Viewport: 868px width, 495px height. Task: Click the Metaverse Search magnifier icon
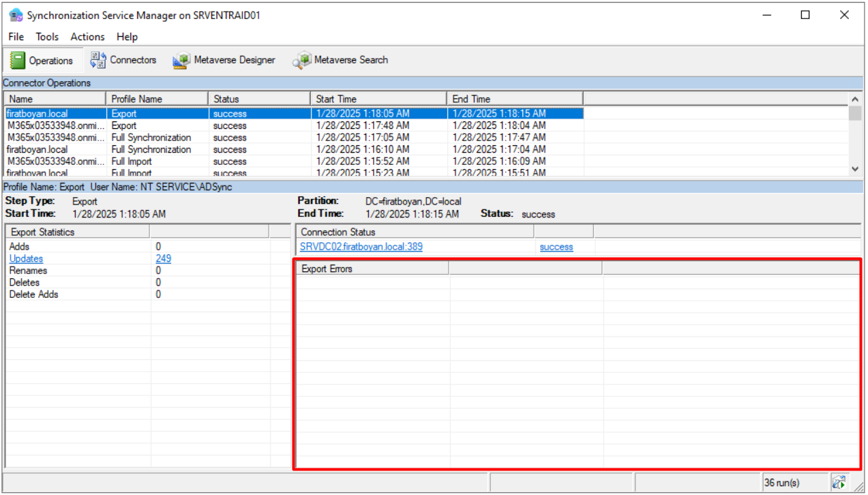[302, 61]
